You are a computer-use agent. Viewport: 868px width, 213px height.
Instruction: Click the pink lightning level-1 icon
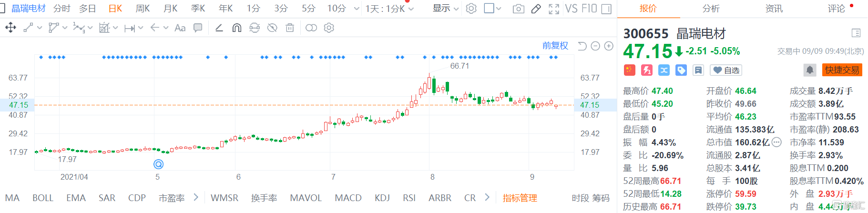click(647, 70)
